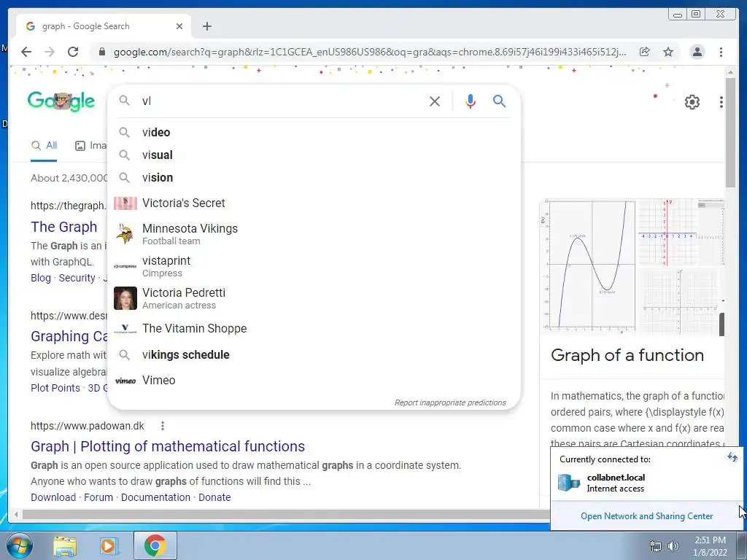The width and height of the screenshot is (747, 560).
Task: Click the network refresh arrows icon
Action: (x=732, y=458)
